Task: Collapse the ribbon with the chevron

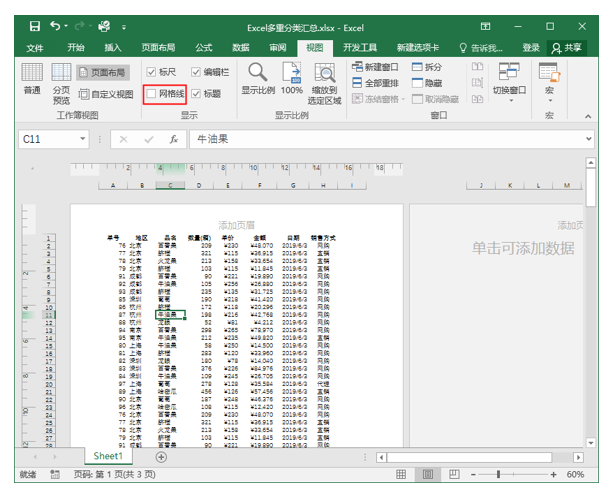Action: coord(588,116)
